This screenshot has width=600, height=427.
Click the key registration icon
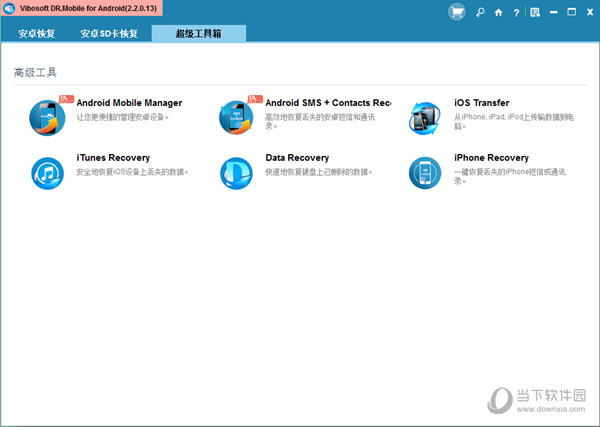coord(480,13)
